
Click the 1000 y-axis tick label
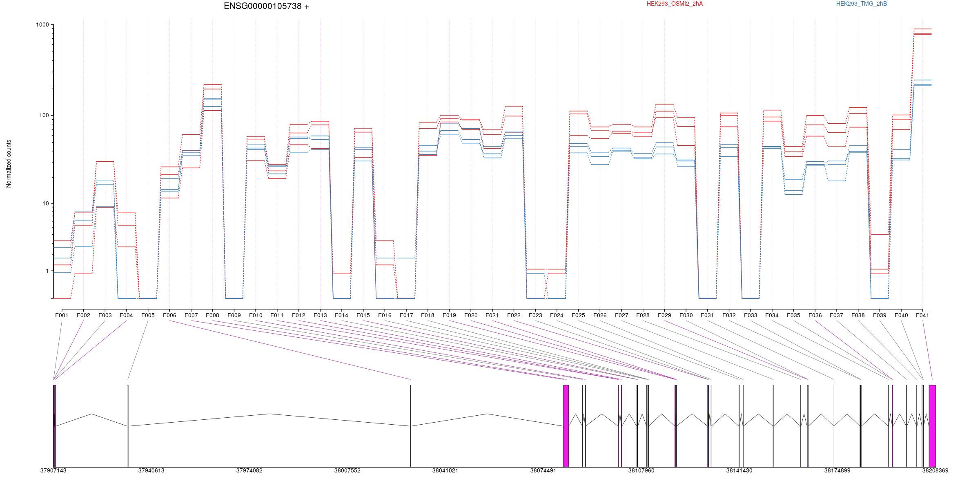tap(42, 25)
